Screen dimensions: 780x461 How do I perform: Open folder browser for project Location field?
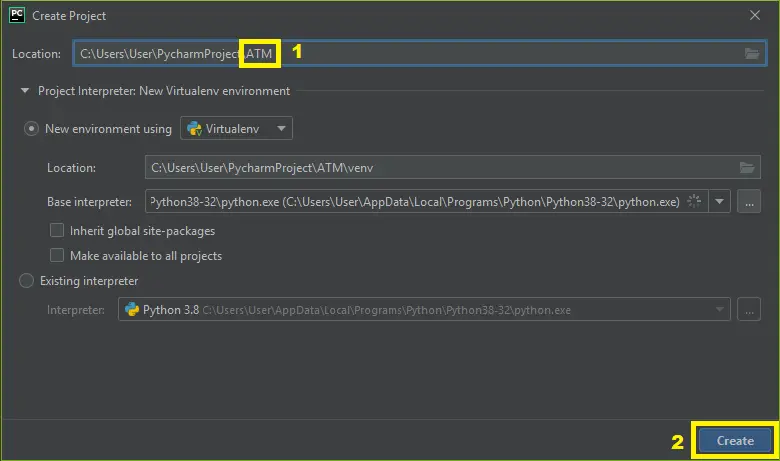[x=752, y=53]
